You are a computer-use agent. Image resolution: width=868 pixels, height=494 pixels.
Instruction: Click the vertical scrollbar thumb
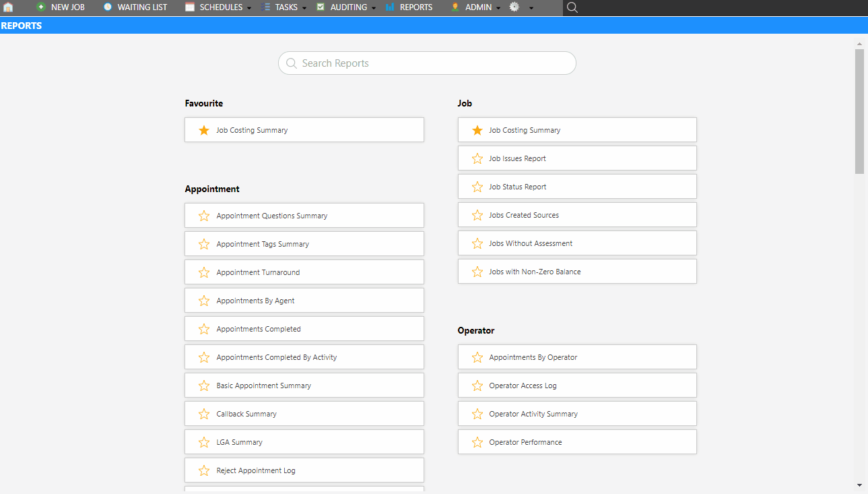(x=859, y=111)
